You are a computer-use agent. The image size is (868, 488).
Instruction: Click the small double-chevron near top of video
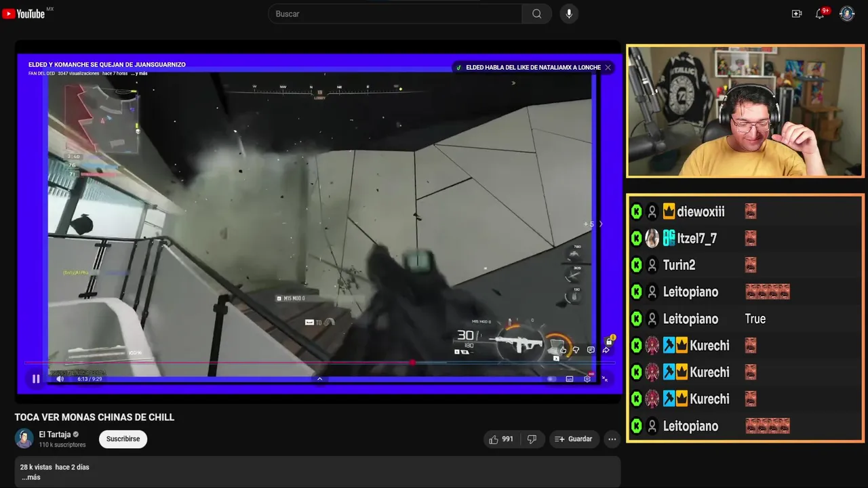tap(513, 83)
